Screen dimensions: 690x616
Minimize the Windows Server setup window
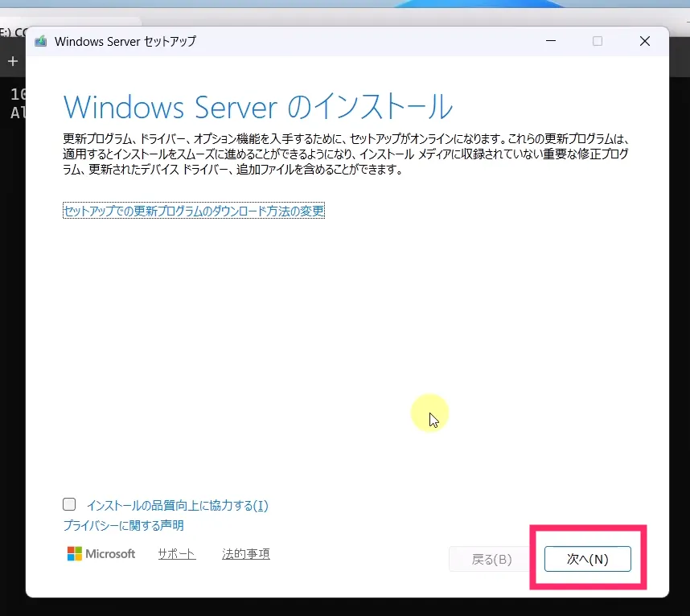[x=550, y=41]
